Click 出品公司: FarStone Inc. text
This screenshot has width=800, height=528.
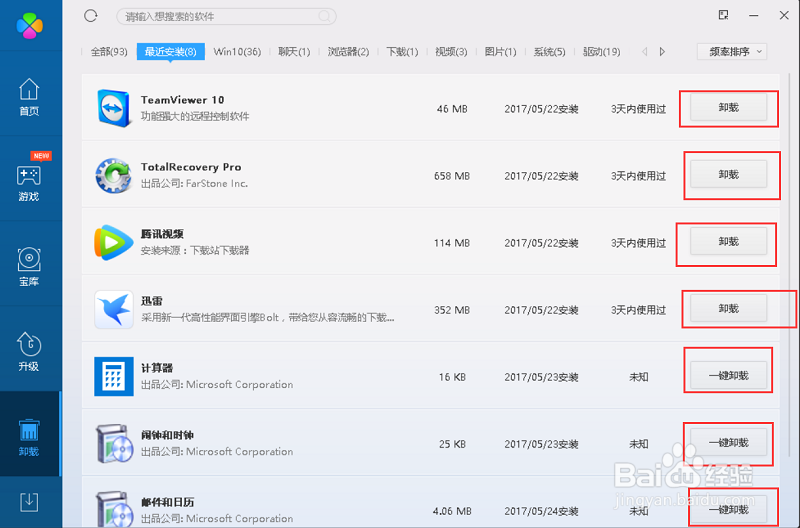pos(194,184)
